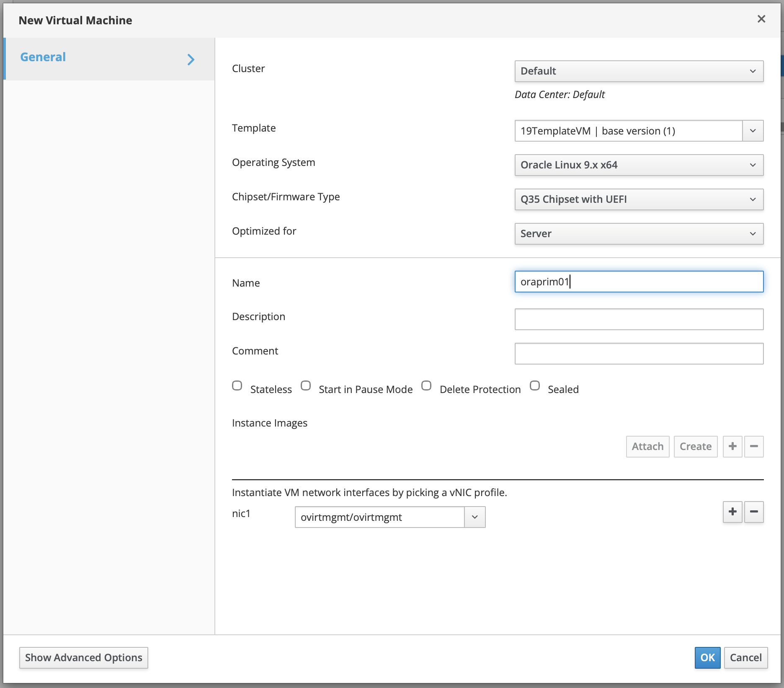This screenshot has width=784, height=688.
Task: Confirm with the OK button
Action: [707, 658]
